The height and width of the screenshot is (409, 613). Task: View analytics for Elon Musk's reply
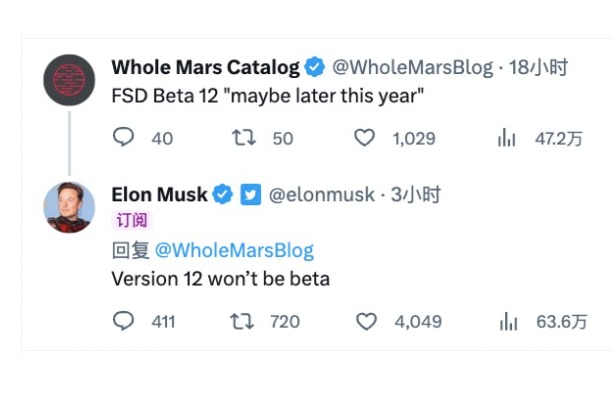pyautogui.click(x=506, y=321)
